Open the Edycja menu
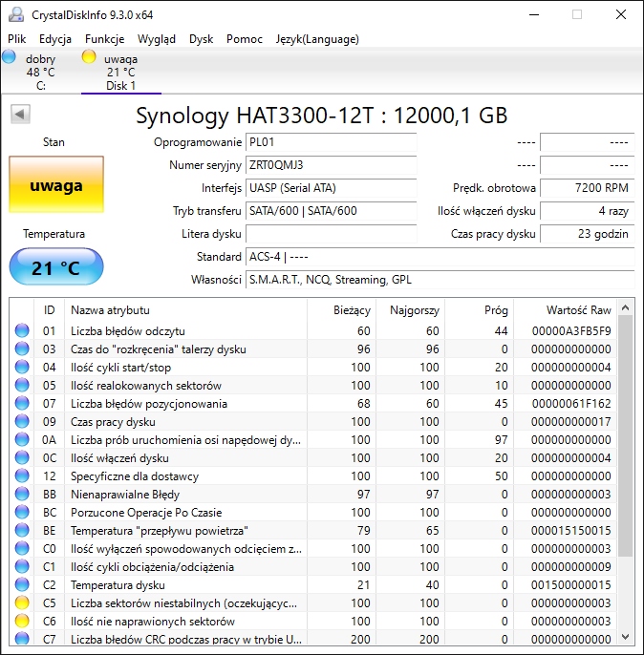644x655 pixels. [x=55, y=39]
